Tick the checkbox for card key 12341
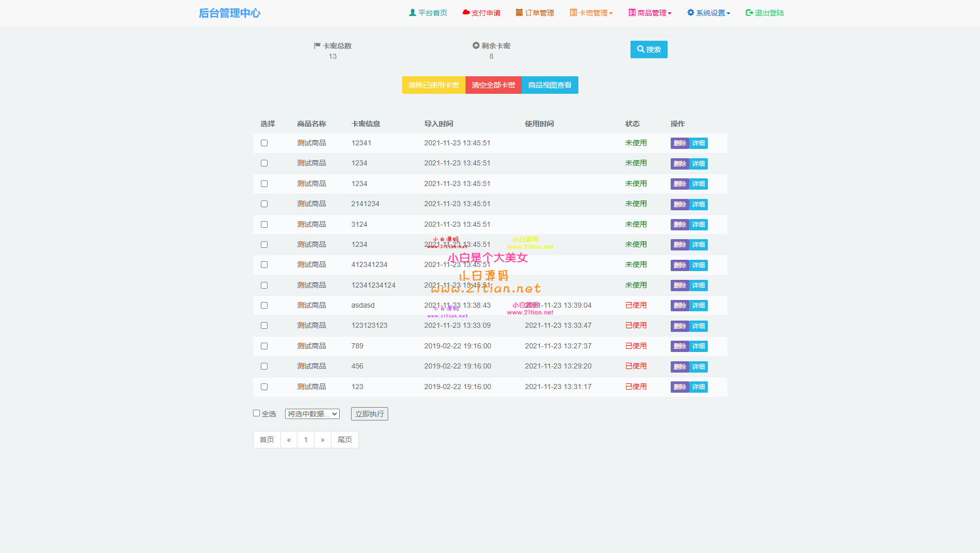This screenshot has width=980, height=553. coord(264,143)
